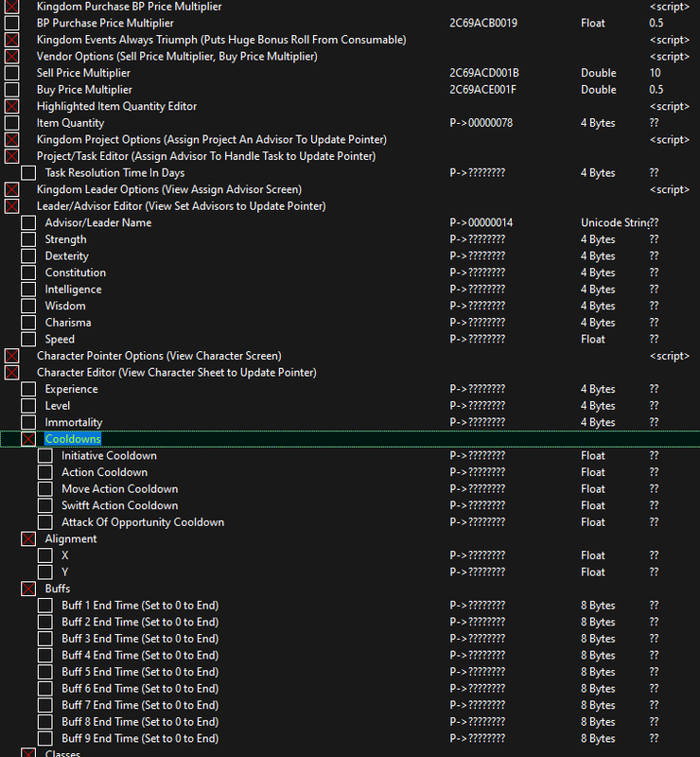Deactivate Leader/Advisor Editor group box
The height and width of the screenshot is (757, 700).
pos(12,206)
